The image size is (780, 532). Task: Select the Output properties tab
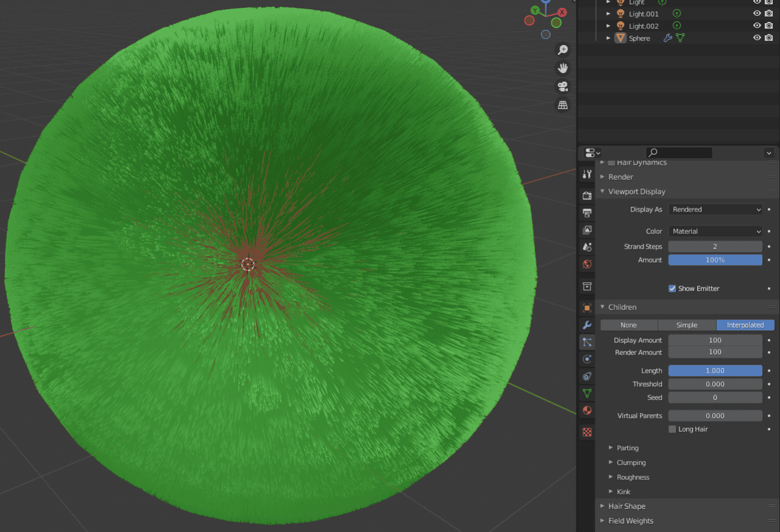coord(586,213)
